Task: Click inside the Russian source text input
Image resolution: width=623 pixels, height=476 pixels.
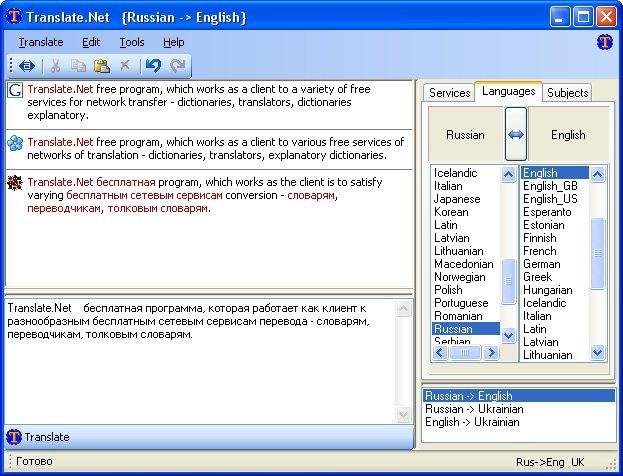Action: [201, 362]
